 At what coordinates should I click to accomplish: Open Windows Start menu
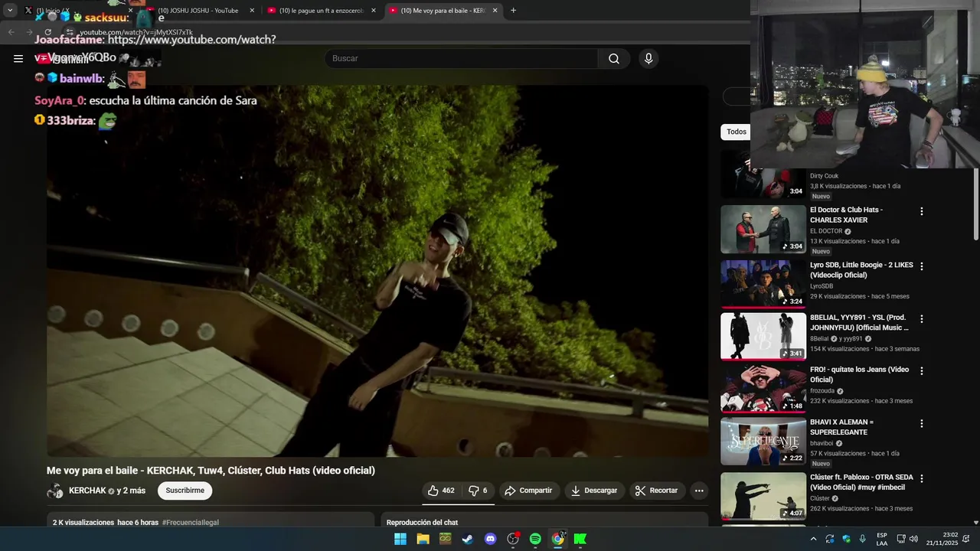pyautogui.click(x=400, y=539)
